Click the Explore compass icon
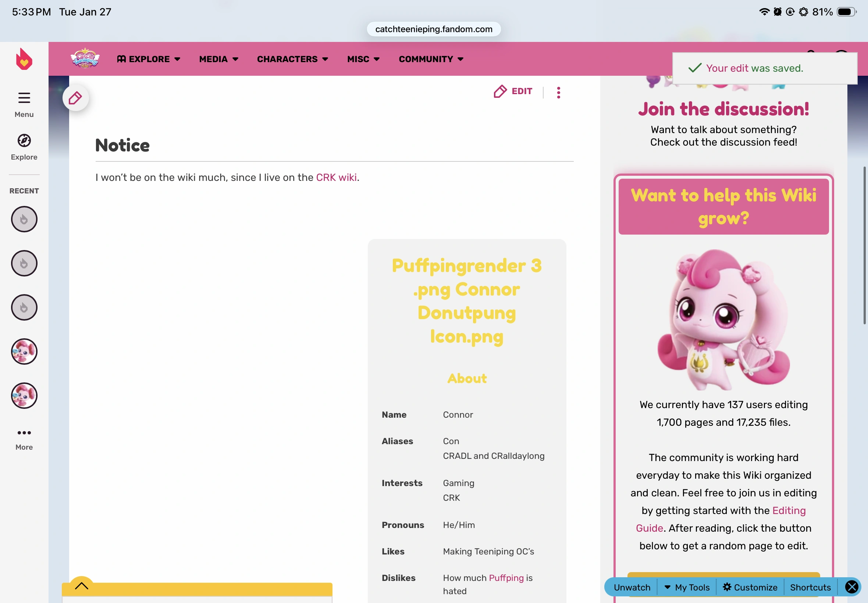This screenshot has width=868, height=603. pos(24,140)
